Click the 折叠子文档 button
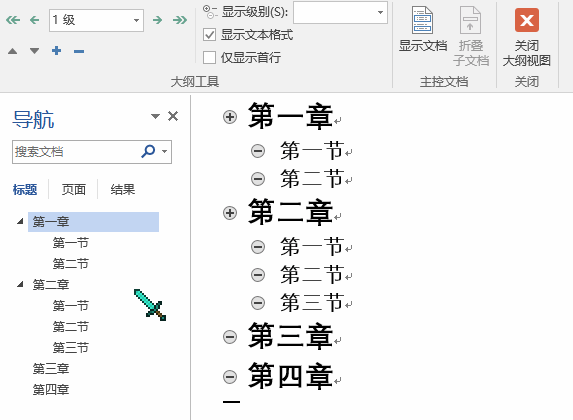Image resolution: width=573 pixels, height=420 pixels. click(x=471, y=36)
